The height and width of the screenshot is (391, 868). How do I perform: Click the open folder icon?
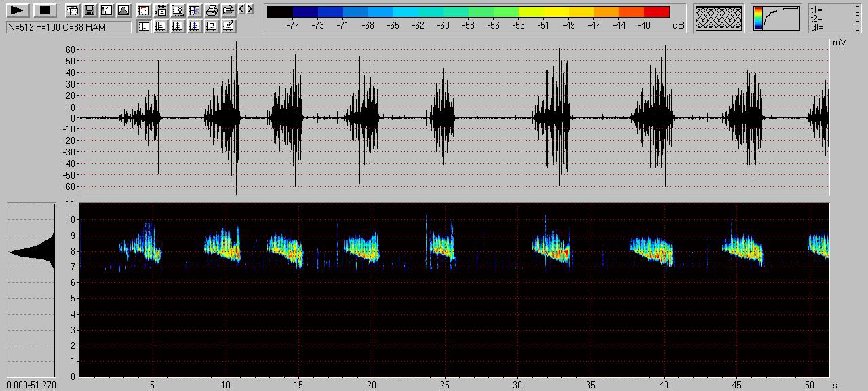(229, 10)
